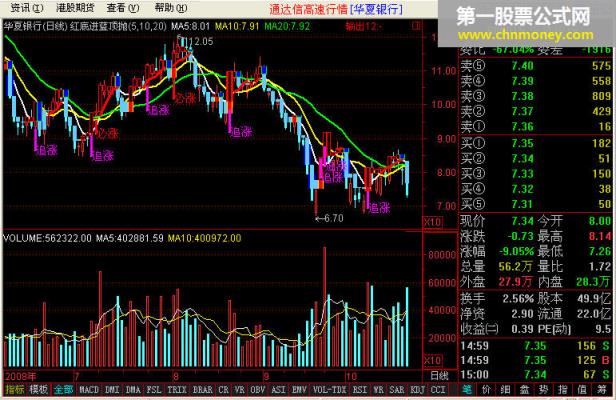Click the MA5:8.01 value label
616x400 pixels.
190,26
